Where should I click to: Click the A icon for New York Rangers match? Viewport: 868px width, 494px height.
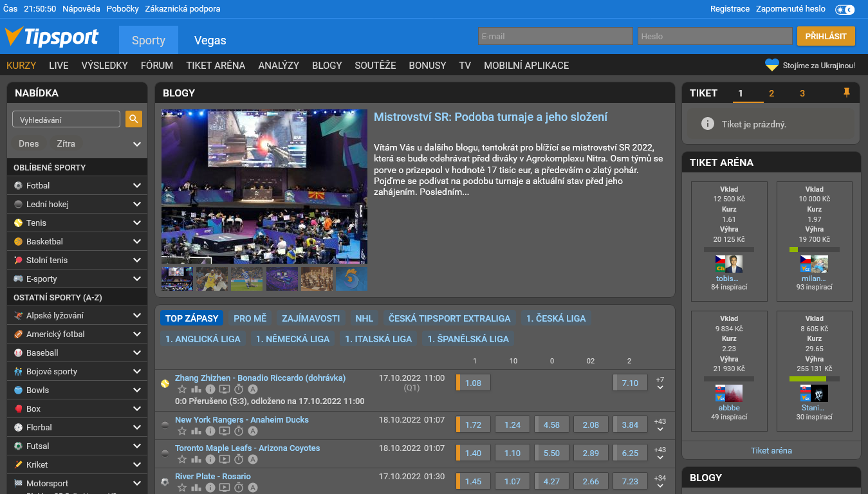tap(253, 431)
